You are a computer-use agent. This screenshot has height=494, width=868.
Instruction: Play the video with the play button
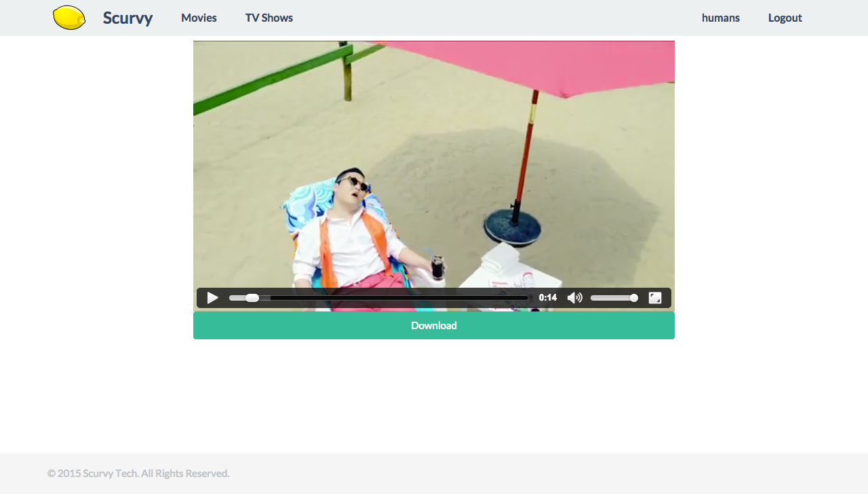(212, 298)
